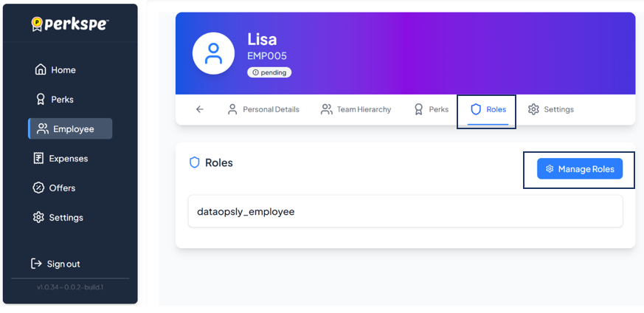Screen dimensions: 644x313
Task: Open the Personal Details tab
Action: click(263, 109)
